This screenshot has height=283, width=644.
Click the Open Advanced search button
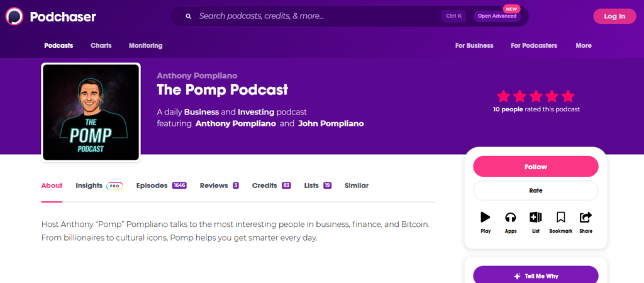[497, 16]
